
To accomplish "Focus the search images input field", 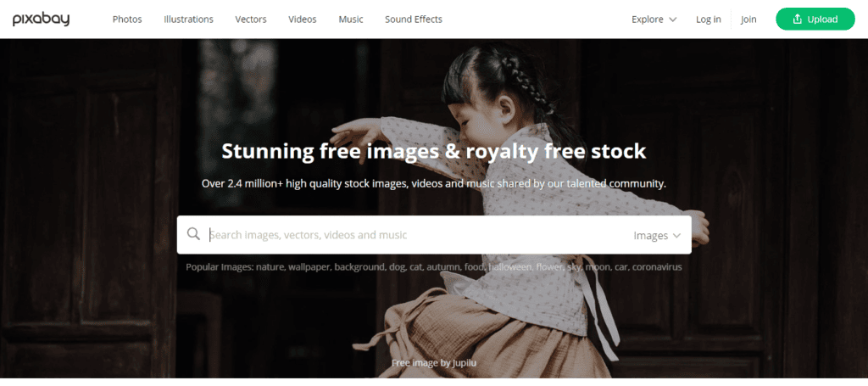I will (x=418, y=235).
